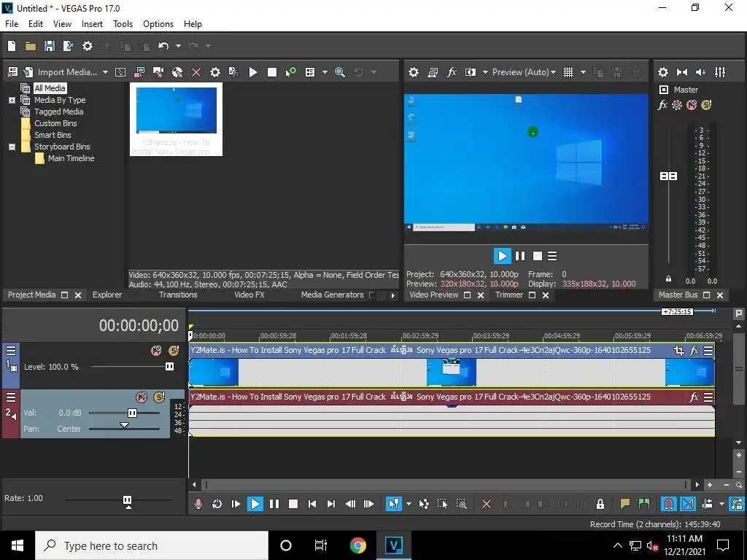Solo video track 1
The width and height of the screenshot is (747, 560).
[174, 351]
